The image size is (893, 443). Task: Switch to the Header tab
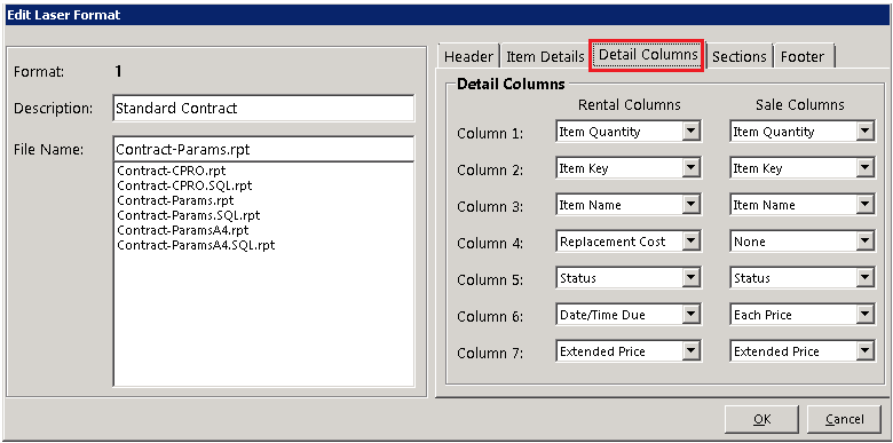tap(469, 57)
